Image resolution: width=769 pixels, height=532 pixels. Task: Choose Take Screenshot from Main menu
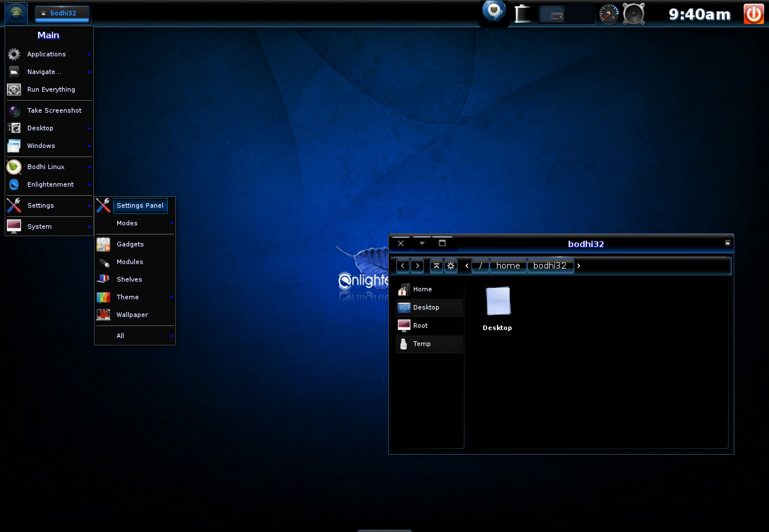(54, 110)
